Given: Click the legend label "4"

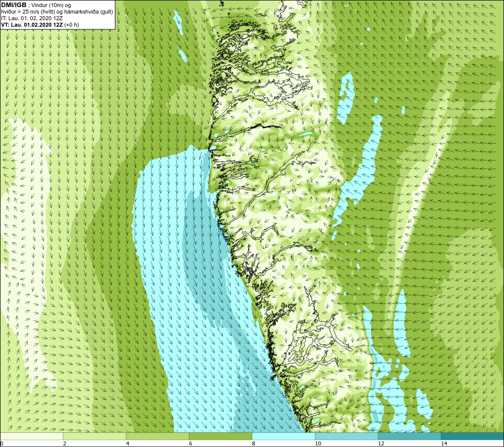Looking at the screenshot, I should point(128,443).
